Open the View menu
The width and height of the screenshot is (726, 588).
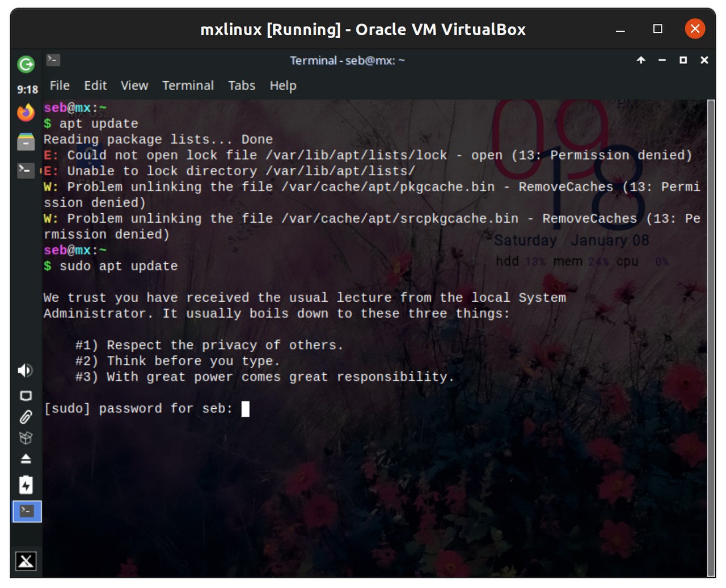[134, 86]
